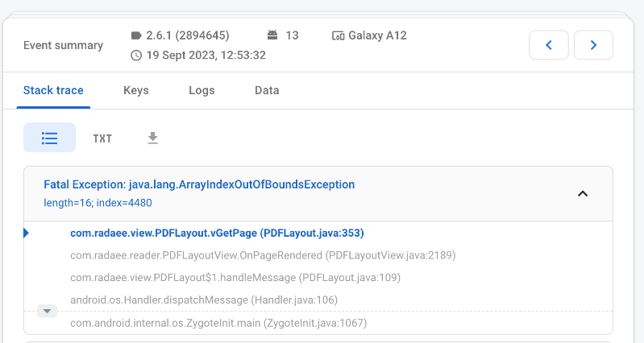644x343 pixels.
Task: Click the blamed frame marker triangle
Action: (27, 233)
